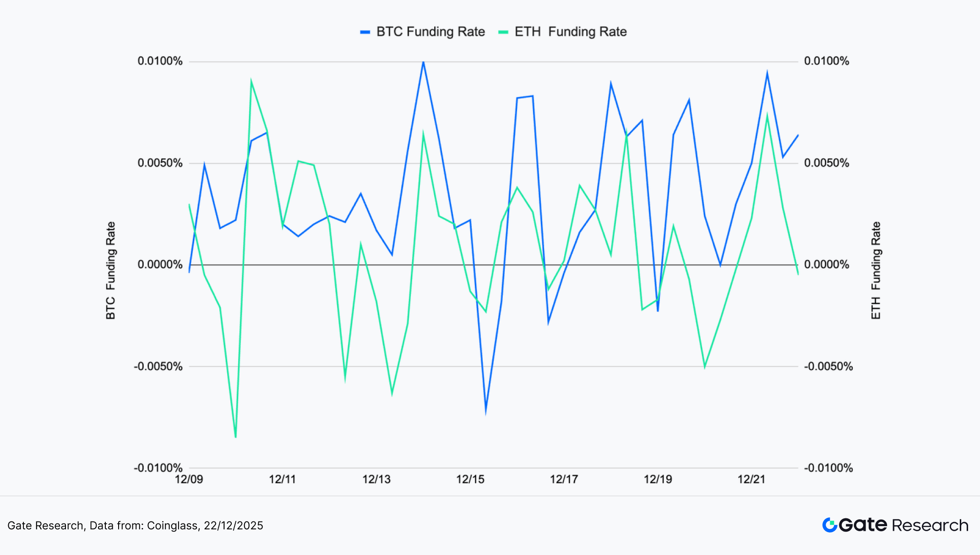Click the right axis -0.0050% label

click(828, 366)
